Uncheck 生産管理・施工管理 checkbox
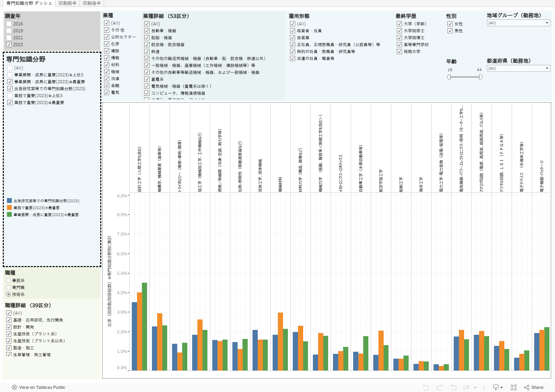Image resolution: width=555 pixels, height=392 pixels. pos(9,355)
